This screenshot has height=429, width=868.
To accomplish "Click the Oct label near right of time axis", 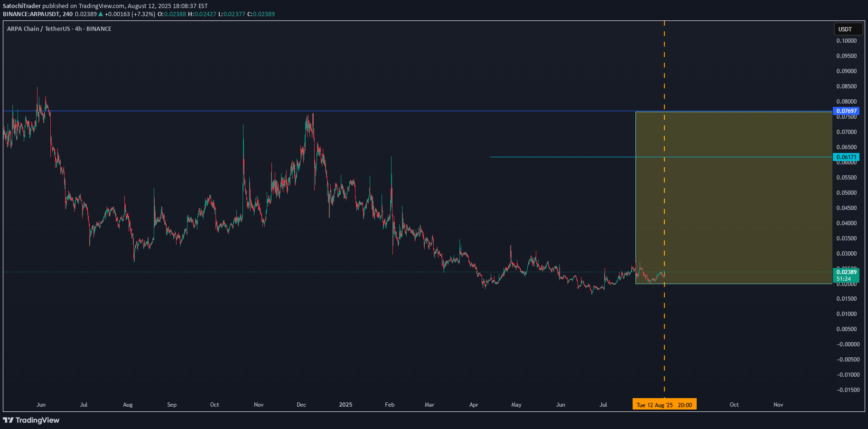I will click(734, 405).
